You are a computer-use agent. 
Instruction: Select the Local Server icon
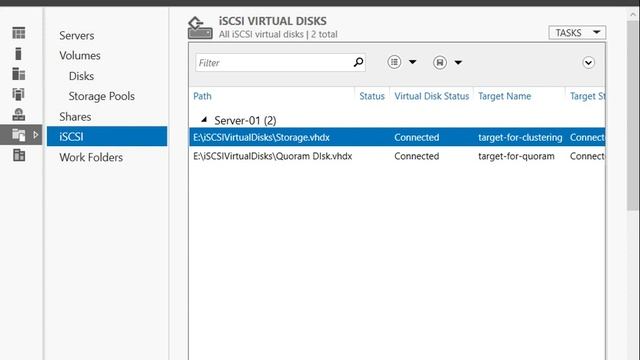pyautogui.click(x=18, y=53)
